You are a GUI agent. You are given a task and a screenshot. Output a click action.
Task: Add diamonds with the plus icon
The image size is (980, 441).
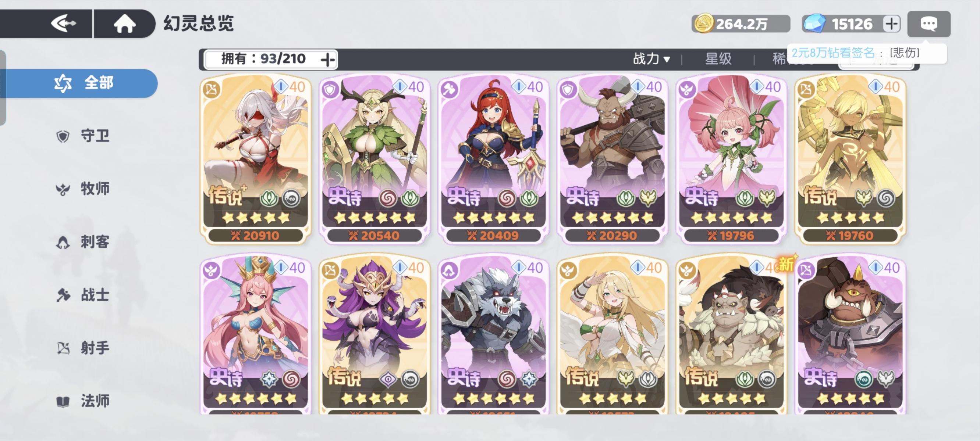[x=891, y=24]
